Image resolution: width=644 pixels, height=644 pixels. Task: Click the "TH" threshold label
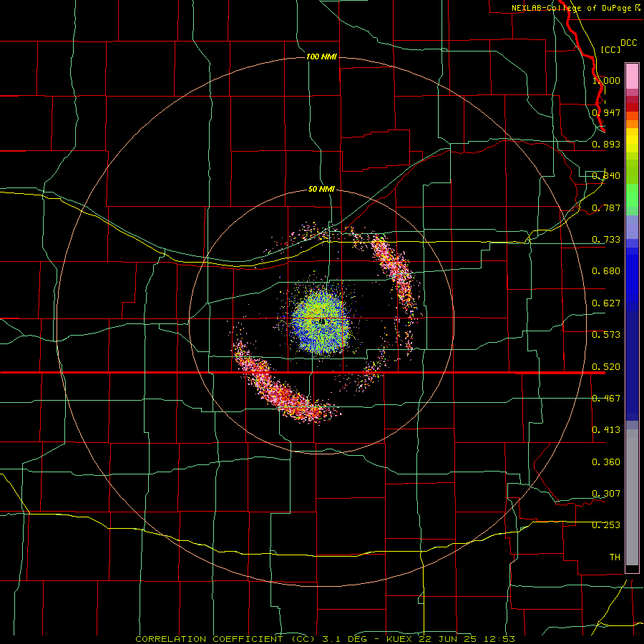tap(615, 557)
